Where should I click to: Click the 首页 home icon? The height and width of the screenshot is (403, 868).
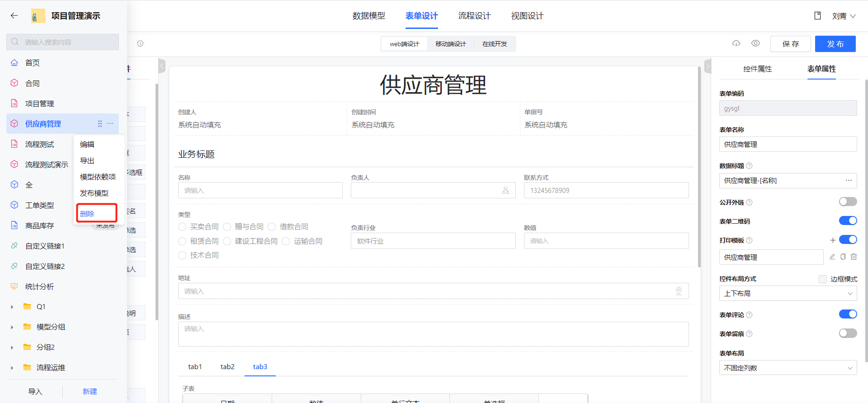[x=14, y=63]
